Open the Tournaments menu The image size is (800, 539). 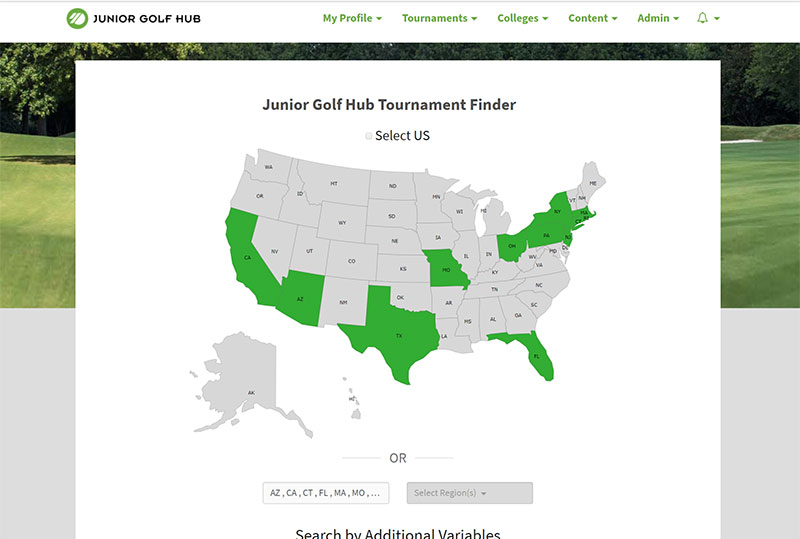tap(439, 18)
